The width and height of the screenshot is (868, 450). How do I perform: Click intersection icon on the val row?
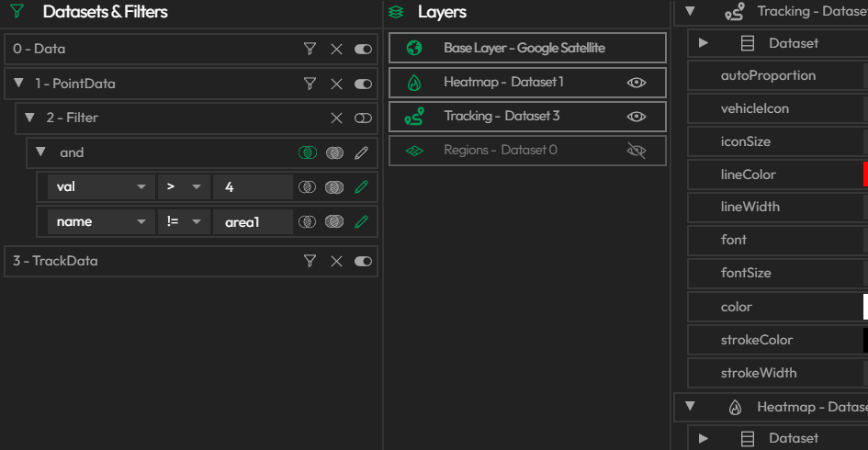click(x=307, y=187)
